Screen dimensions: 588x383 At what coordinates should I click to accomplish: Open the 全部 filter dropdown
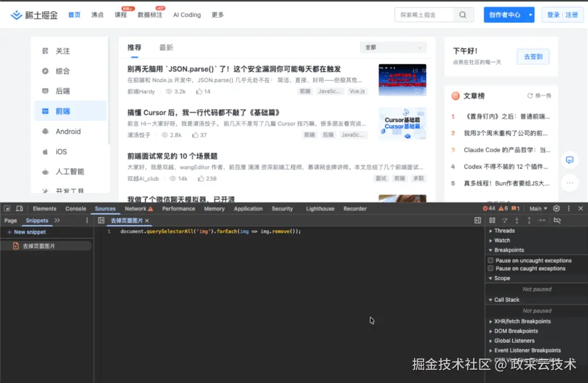[393, 48]
